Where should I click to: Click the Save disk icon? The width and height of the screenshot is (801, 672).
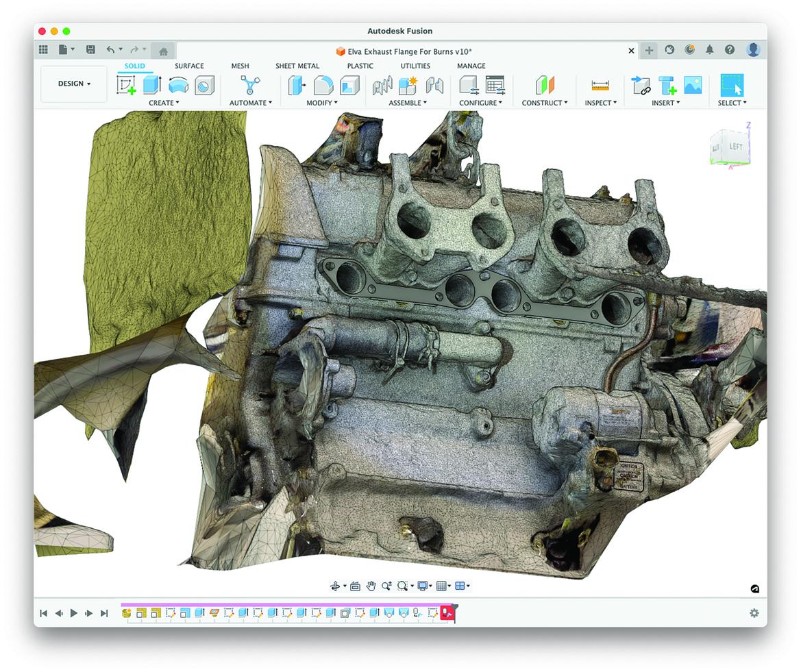click(90, 50)
